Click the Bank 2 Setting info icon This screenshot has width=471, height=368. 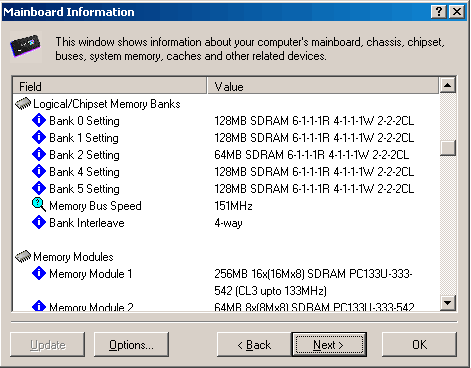pyautogui.click(x=39, y=154)
